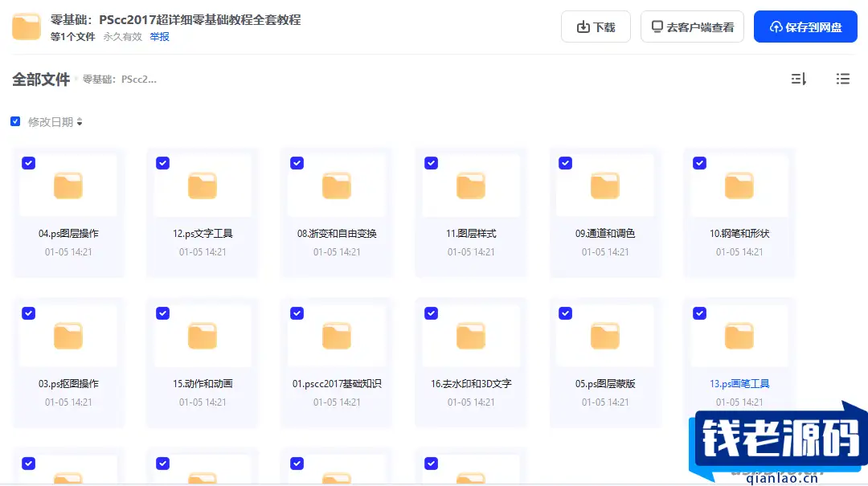This screenshot has width=868, height=486.
Task: Open the 10.钢笔和形状 folder icon
Action: coord(739,186)
